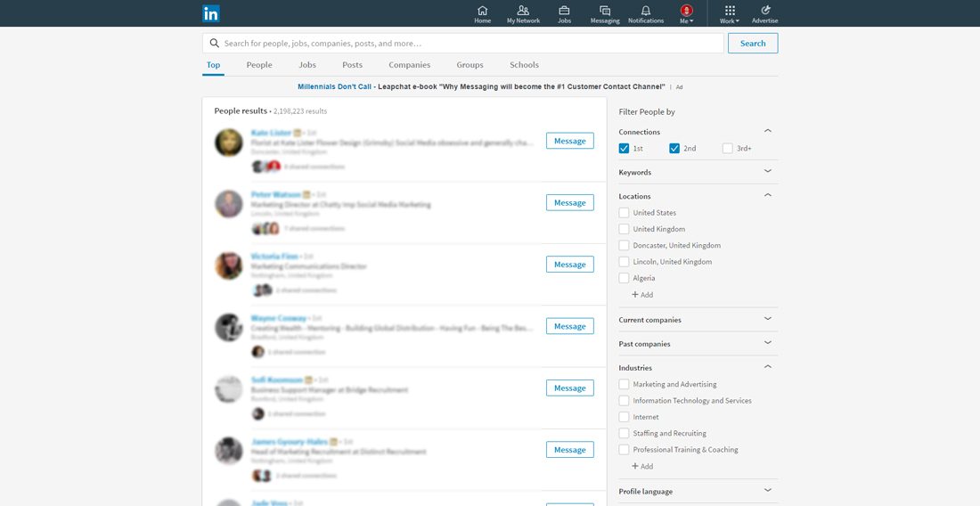Viewport: 980px width, 506px height.
Task: Open Messaging
Action: [605, 13]
